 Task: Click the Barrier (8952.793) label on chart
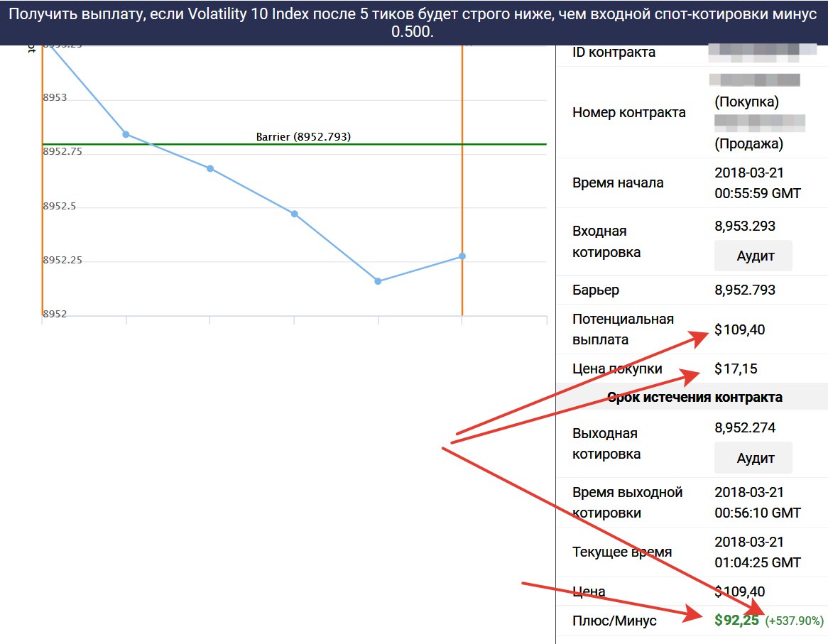[303, 137]
